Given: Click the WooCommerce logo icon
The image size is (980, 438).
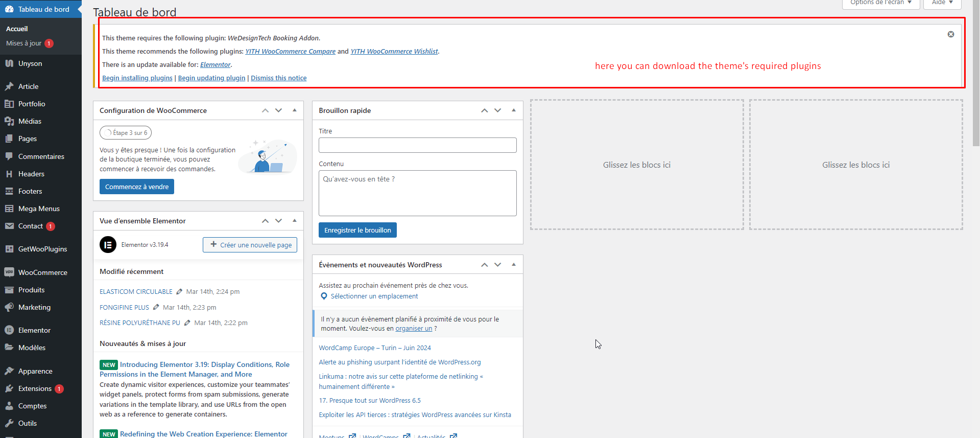Looking at the screenshot, I should (9, 272).
